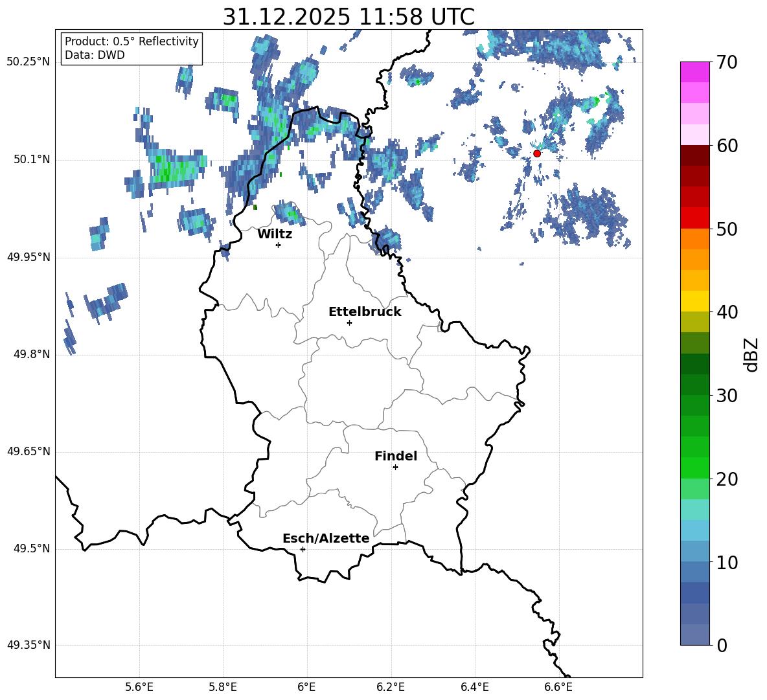The image size is (767, 700).
Task: Click the 50.25°N latitude label
Action: [x=29, y=62]
